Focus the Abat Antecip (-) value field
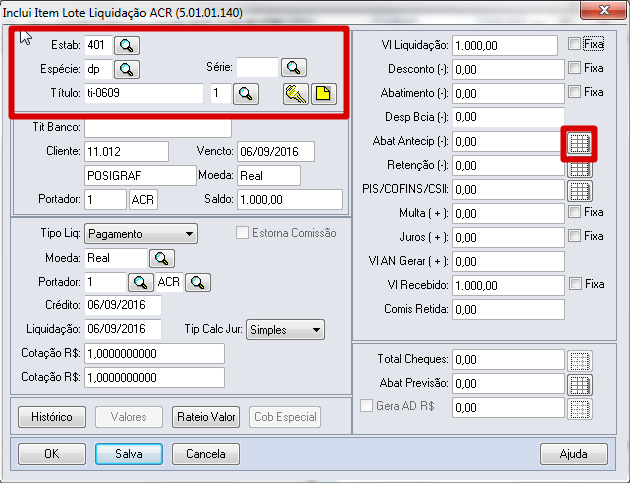 coord(507,141)
